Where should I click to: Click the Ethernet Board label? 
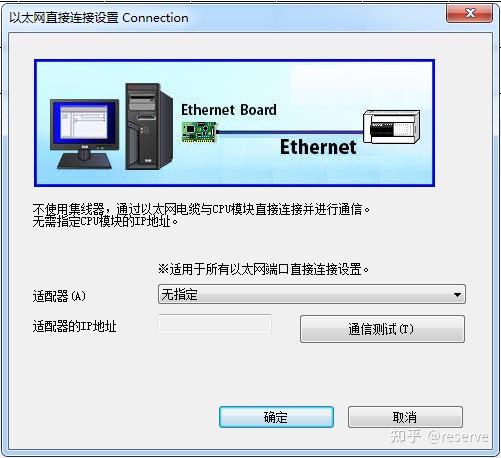(x=229, y=110)
